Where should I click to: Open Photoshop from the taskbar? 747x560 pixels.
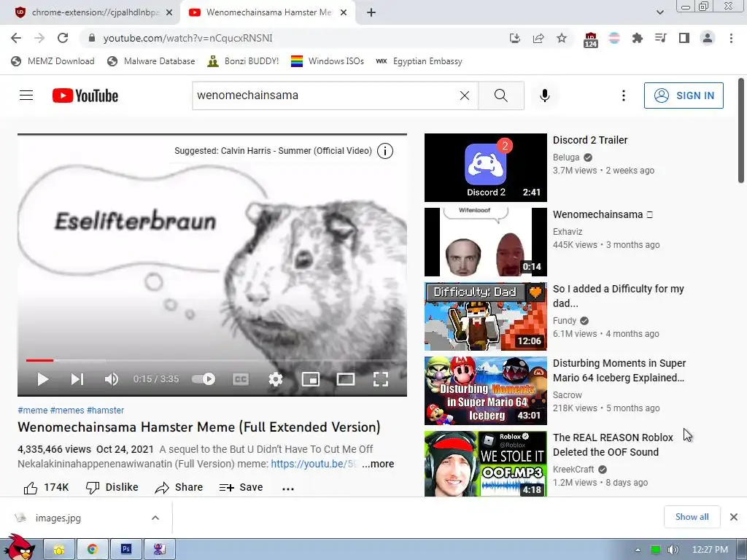125,549
